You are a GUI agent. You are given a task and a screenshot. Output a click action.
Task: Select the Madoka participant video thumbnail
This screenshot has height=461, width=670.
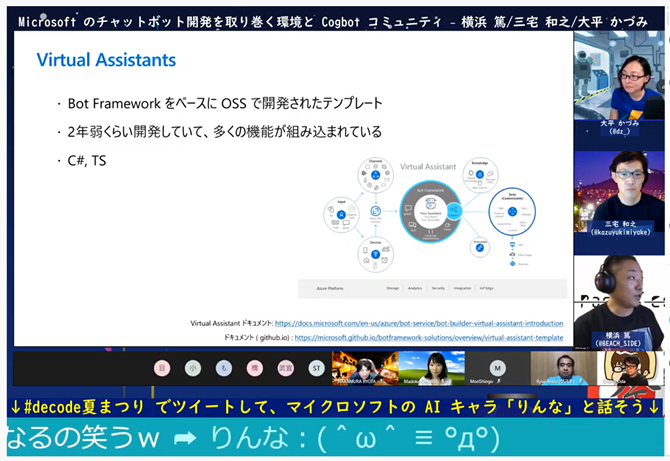[431, 368]
